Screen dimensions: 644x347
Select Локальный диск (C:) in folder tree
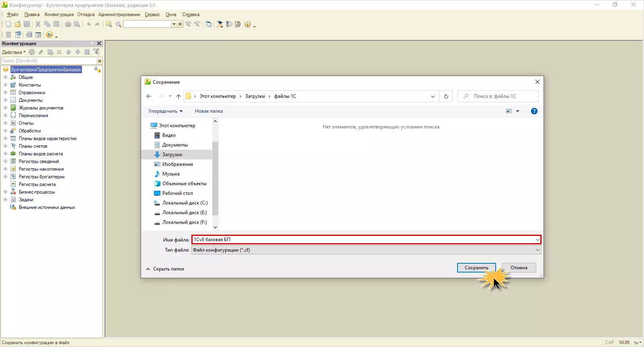point(185,203)
